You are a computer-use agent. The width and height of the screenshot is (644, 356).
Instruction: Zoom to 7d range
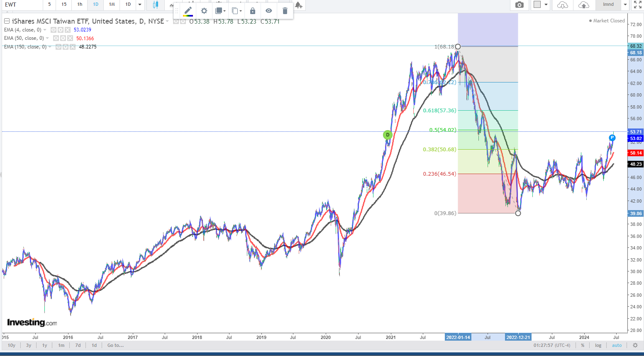78,345
